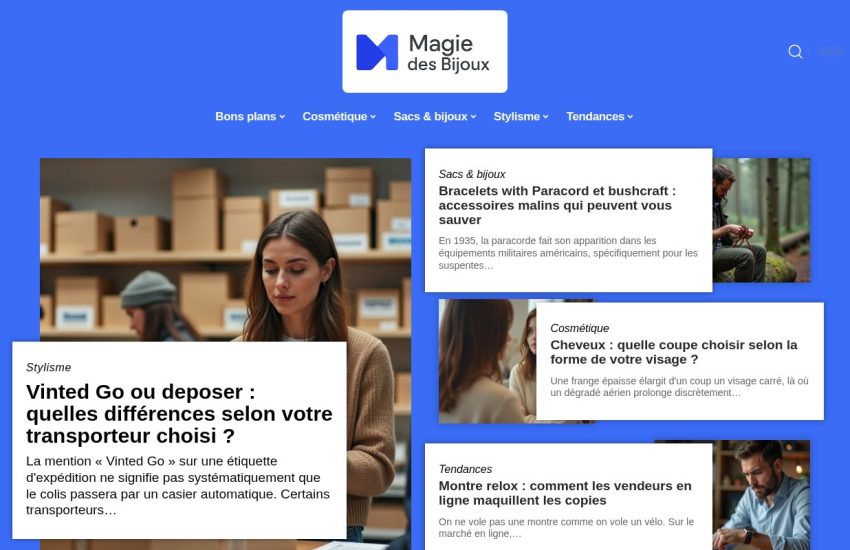Open the Cheveux quelle coupe choisir article
850x550 pixels.
tap(674, 352)
